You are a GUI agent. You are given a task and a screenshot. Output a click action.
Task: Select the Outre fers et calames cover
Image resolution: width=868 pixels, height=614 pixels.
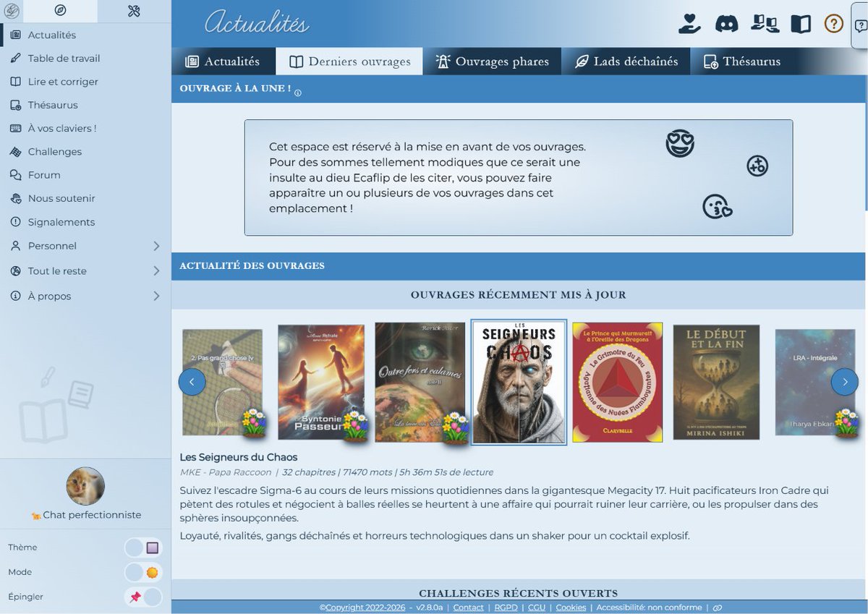(x=420, y=383)
